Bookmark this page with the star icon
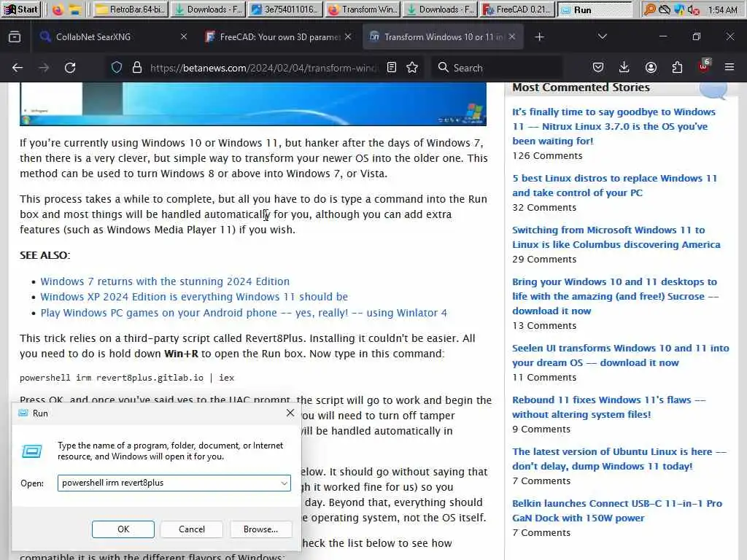The width and height of the screenshot is (747, 560). (x=413, y=68)
